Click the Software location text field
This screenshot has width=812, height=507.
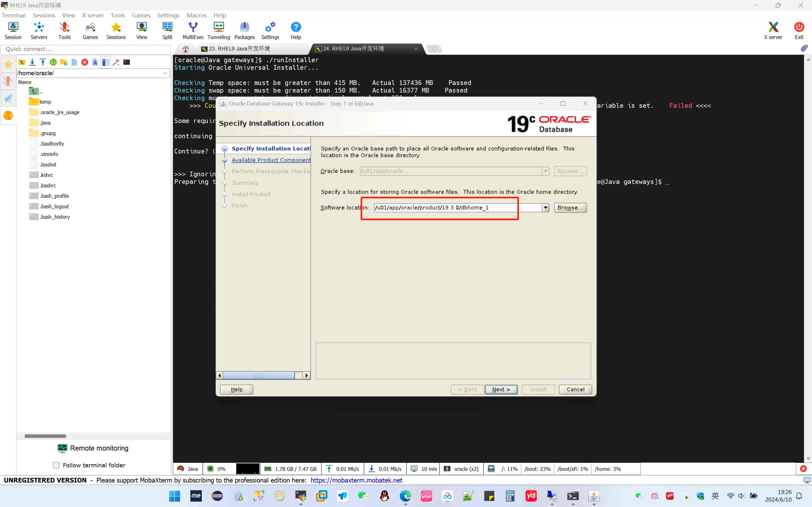pyautogui.click(x=458, y=208)
